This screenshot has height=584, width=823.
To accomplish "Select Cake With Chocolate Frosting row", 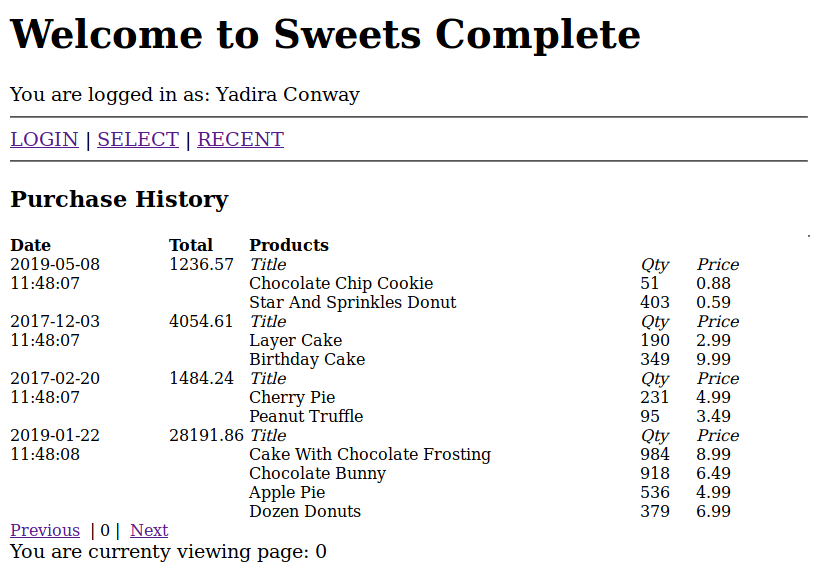I will [x=370, y=454].
